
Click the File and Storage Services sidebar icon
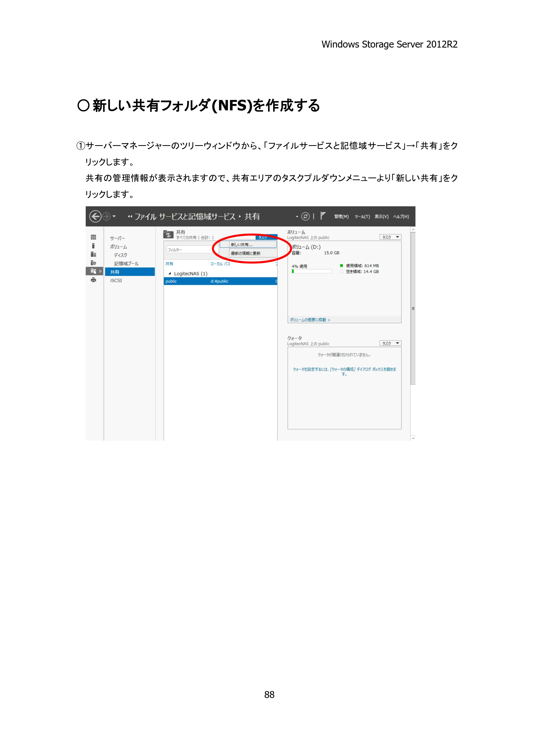coord(93,271)
